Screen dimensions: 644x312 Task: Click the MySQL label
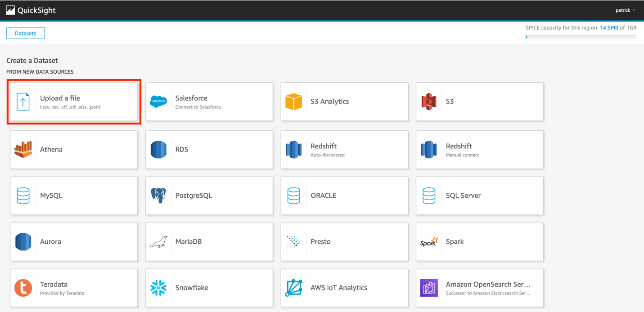coord(51,196)
